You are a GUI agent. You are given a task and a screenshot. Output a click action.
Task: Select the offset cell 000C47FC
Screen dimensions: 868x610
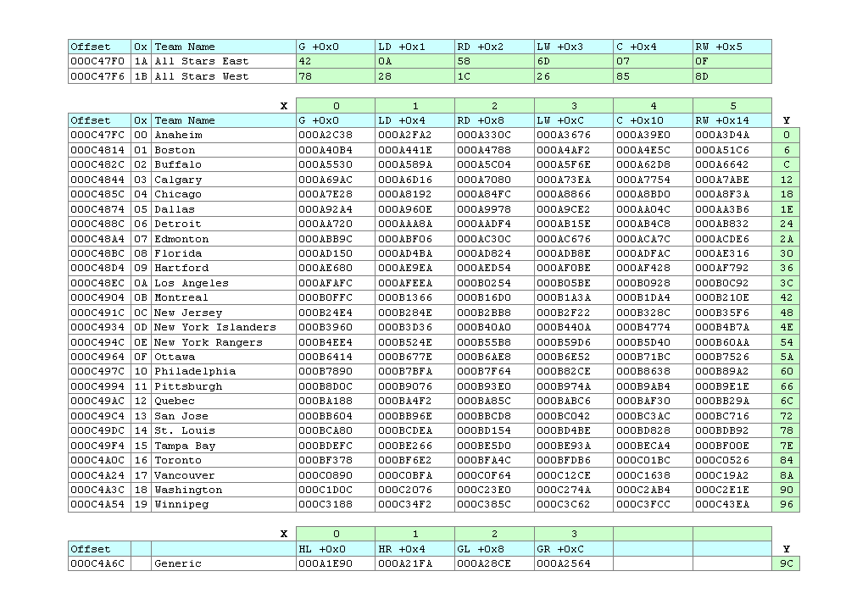point(99,135)
